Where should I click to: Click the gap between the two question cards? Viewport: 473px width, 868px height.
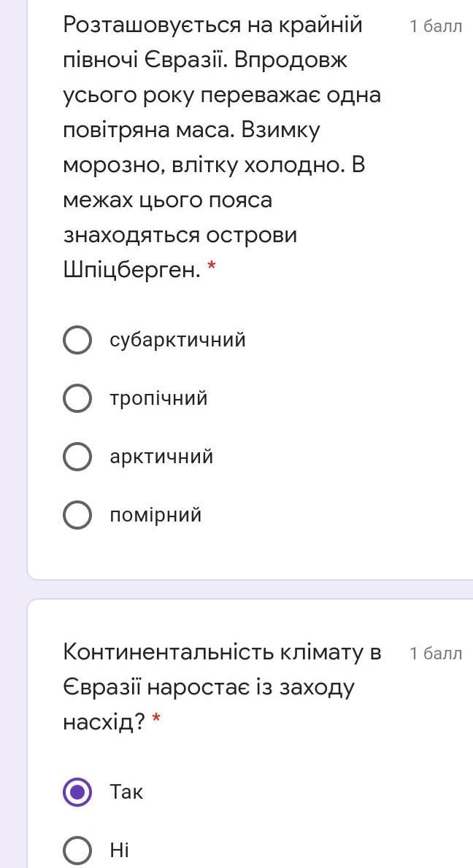click(x=248, y=589)
